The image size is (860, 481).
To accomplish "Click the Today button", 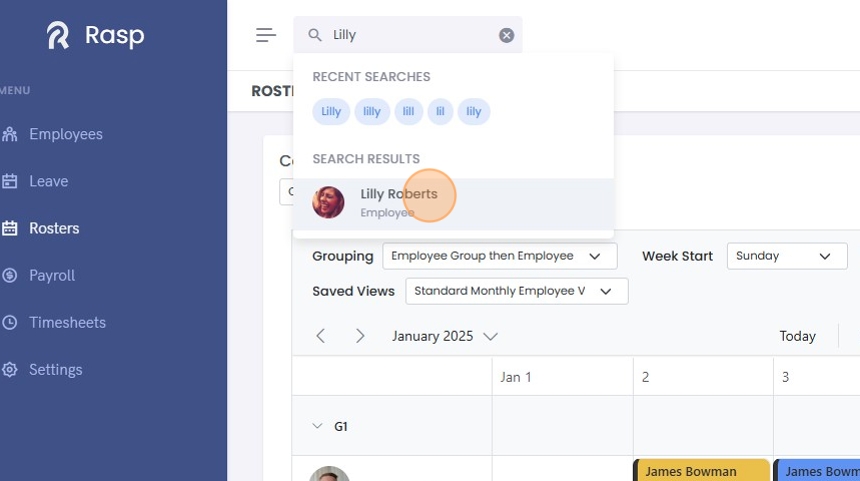I will [797, 336].
